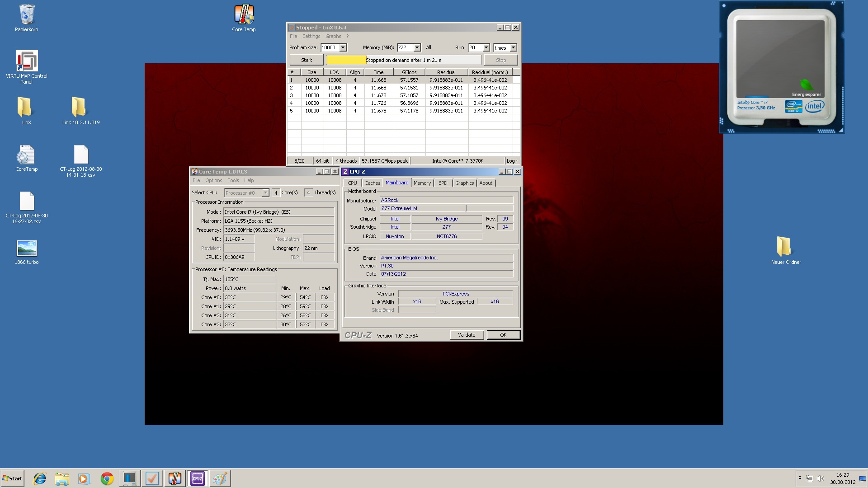Click the CPU-Z taskbar button
The width and height of the screenshot is (868, 488).
(x=198, y=479)
